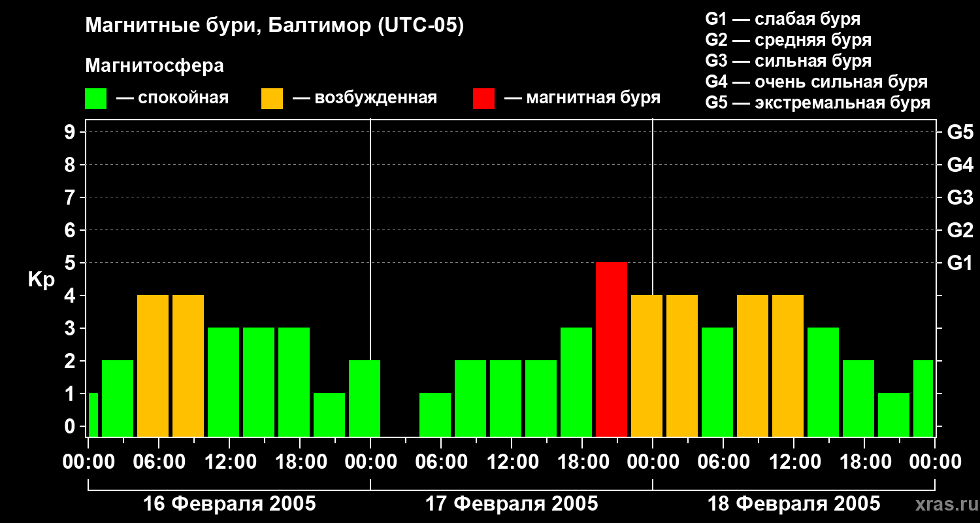Click the '12:00' label above 17 Февраля
980x523 pixels.
pyautogui.click(x=512, y=462)
